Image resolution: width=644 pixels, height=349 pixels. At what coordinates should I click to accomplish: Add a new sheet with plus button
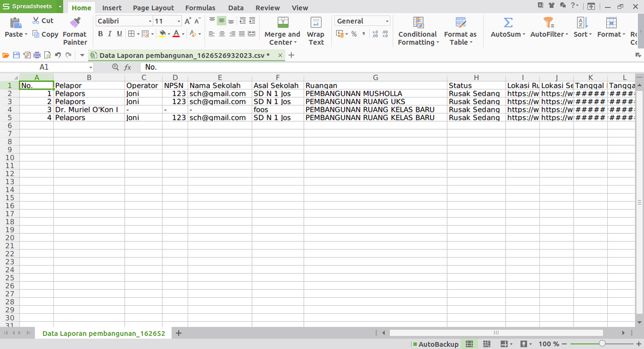(178, 333)
